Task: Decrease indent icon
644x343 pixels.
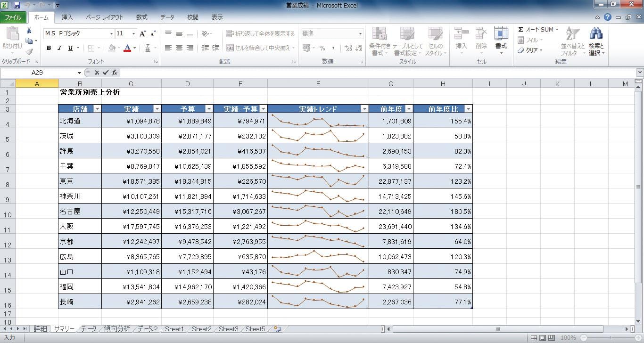Action: [205, 48]
